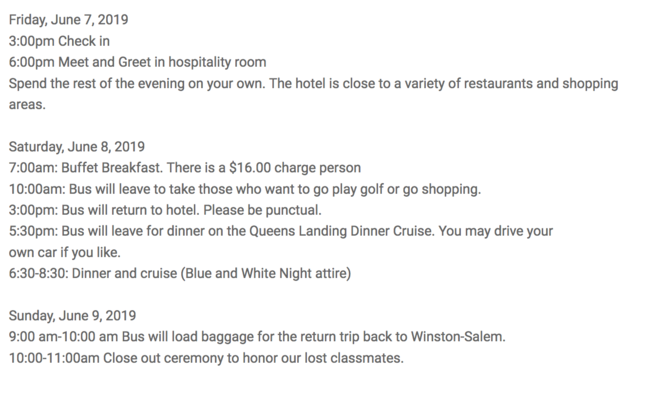The height and width of the screenshot is (407, 646).
Task: Click '3:00pm: Bus will return to hotel'
Action: click(x=104, y=210)
